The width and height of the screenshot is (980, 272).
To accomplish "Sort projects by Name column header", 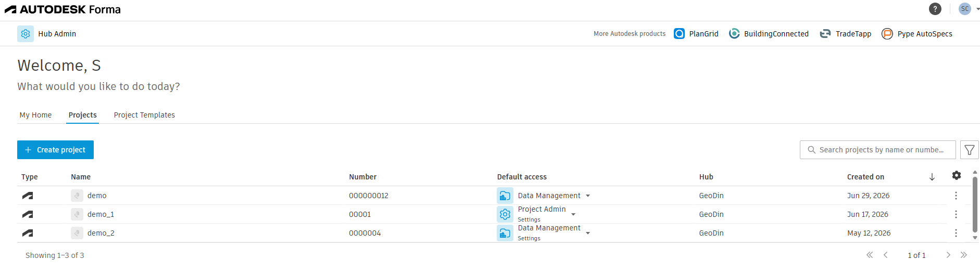I will coord(81,177).
